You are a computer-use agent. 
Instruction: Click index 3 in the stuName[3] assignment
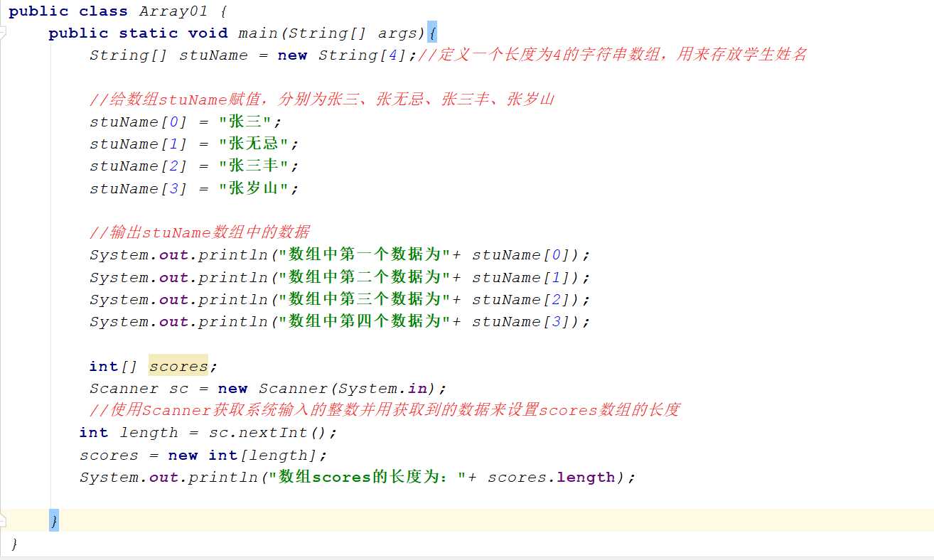173,189
